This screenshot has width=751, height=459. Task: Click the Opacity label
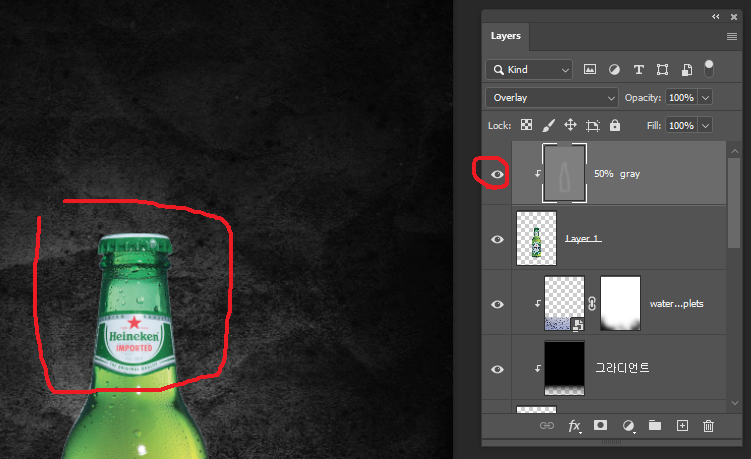point(643,98)
